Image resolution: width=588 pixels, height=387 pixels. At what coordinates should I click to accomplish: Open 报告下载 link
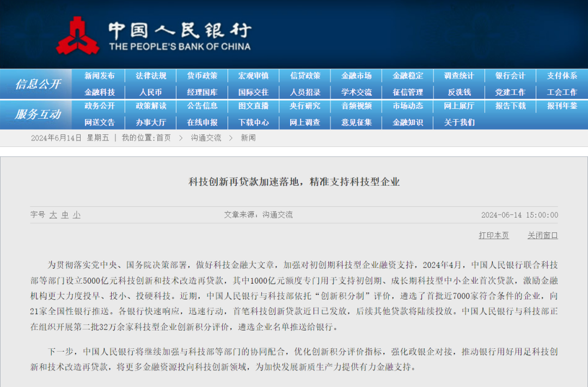point(510,106)
